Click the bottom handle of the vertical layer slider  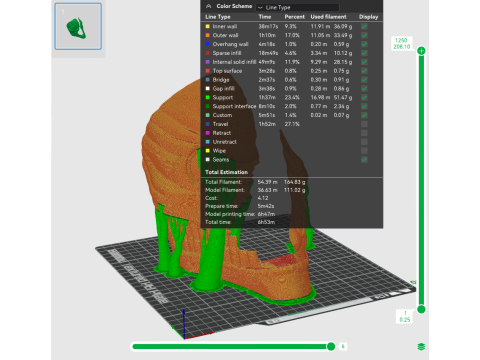pyautogui.click(x=421, y=309)
